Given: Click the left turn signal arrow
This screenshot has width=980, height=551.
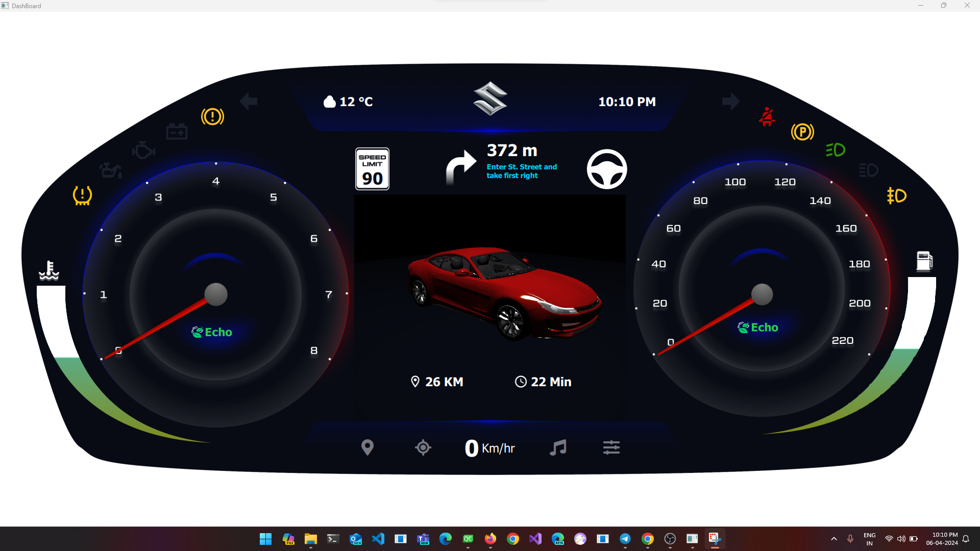Looking at the screenshot, I should tap(249, 101).
